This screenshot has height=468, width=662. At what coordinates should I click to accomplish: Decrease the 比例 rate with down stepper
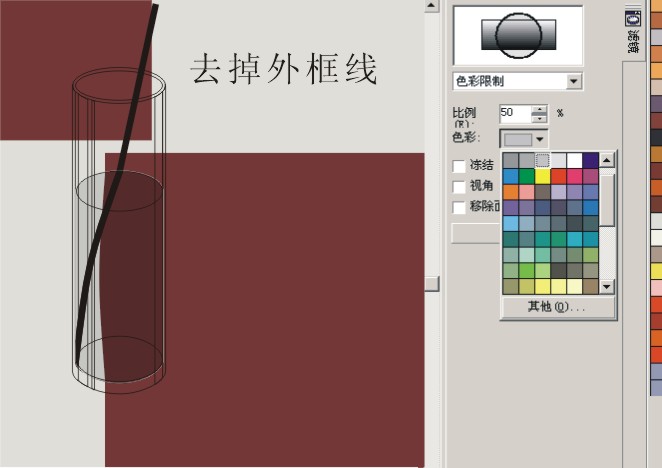(539, 119)
